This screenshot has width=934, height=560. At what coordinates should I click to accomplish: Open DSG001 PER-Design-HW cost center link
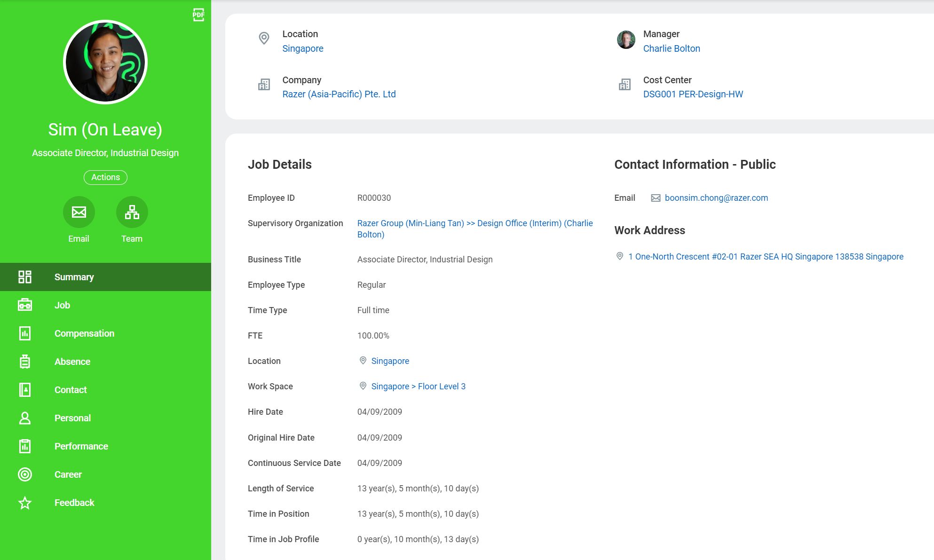coord(693,94)
